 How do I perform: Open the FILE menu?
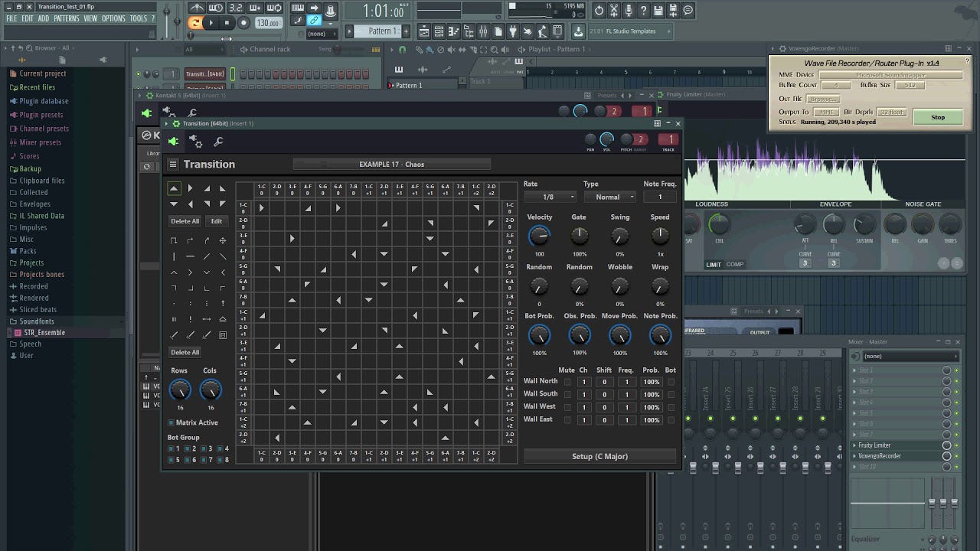pyautogui.click(x=11, y=18)
